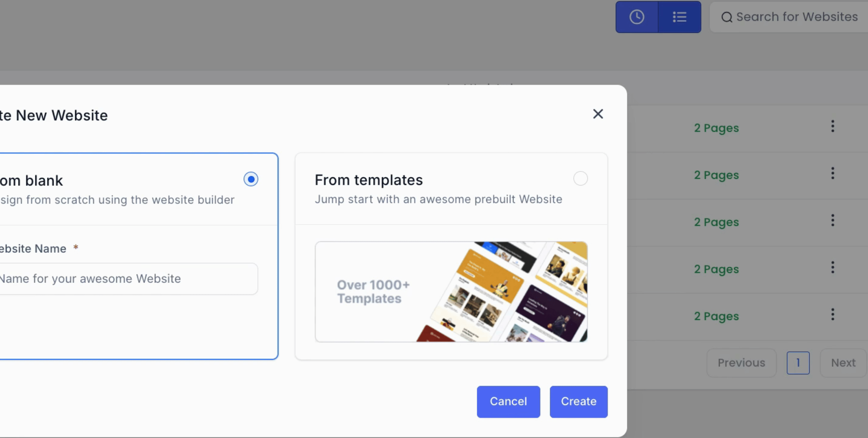Open three-dot menu for first 2 Pages row
The image size is (868, 438).
coord(833,126)
